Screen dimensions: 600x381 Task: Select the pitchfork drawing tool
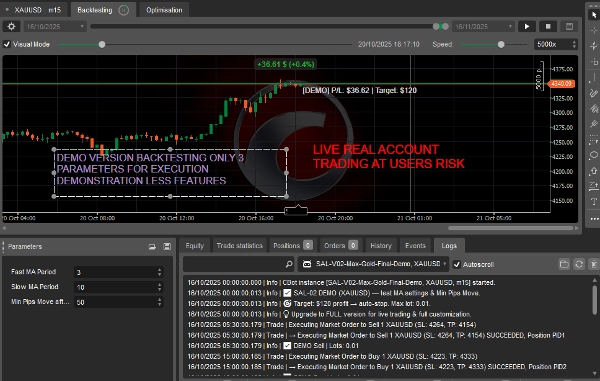(594, 124)
